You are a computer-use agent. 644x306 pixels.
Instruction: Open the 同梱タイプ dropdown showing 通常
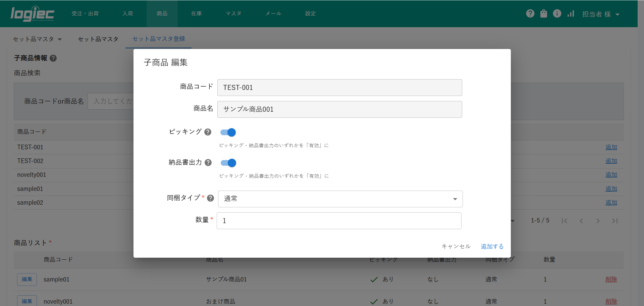click(340, 199)
